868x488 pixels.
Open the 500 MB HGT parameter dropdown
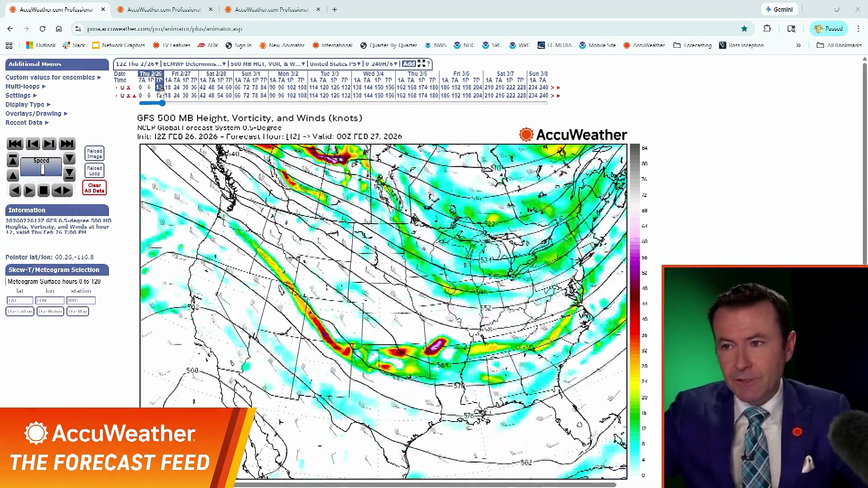(268, 64)
